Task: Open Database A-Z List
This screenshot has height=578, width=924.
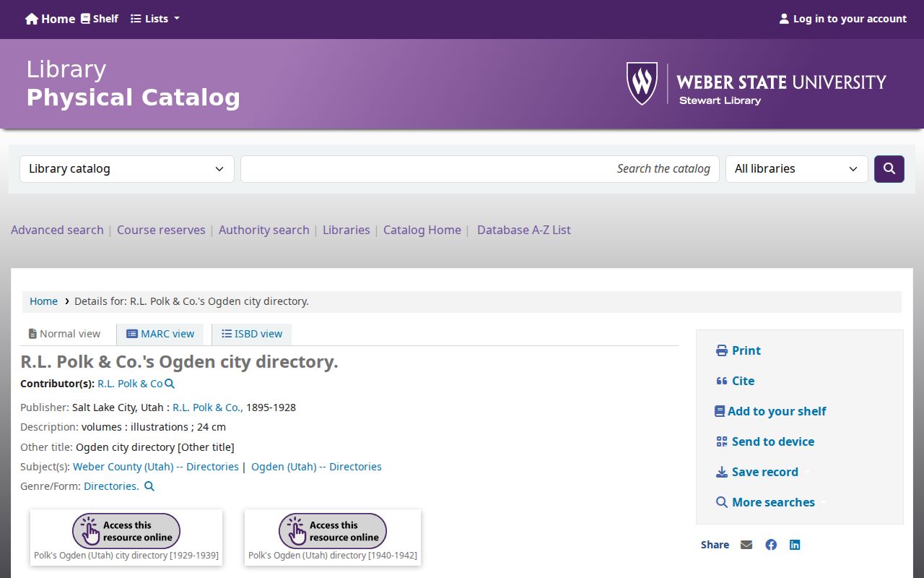Action: [x=523, y=230]
